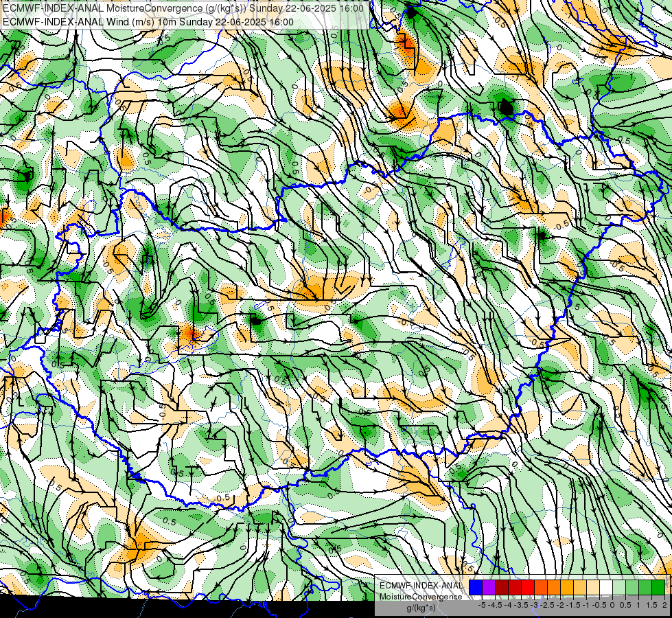This screenshot has width=672, height=618.
Task: Pick the white legend swatch left of 0
Action: 606,587
